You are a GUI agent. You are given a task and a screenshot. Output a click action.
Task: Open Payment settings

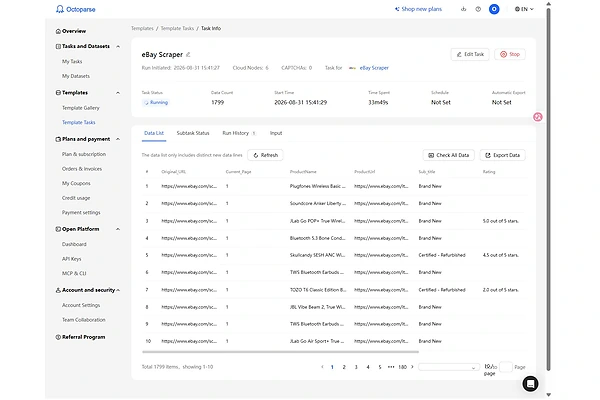(81, 212)
